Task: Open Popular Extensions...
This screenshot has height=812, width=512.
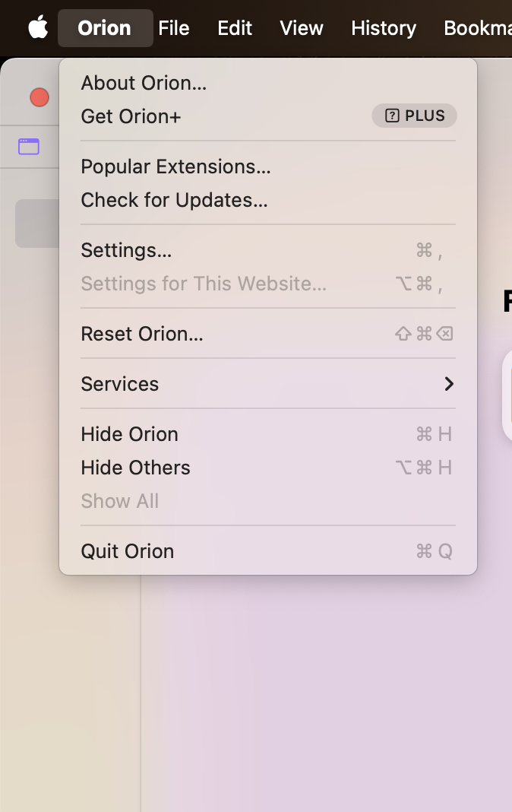Action: [175, 167]
